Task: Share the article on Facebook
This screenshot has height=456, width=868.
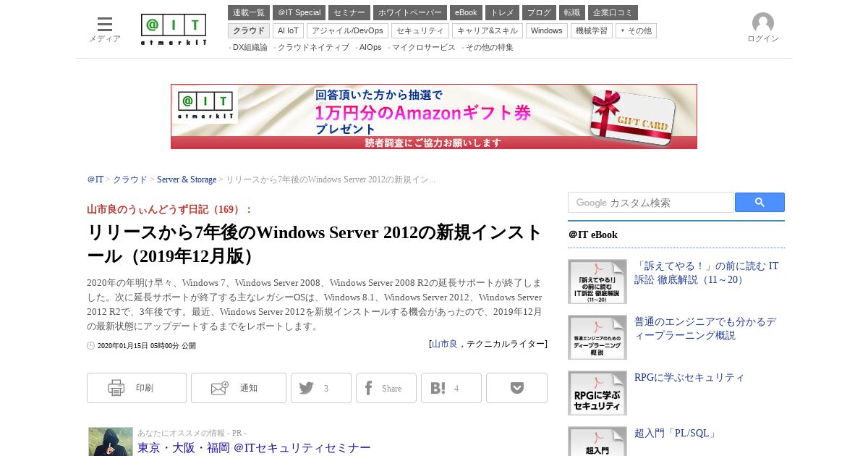Action: [x=386, y=388]
